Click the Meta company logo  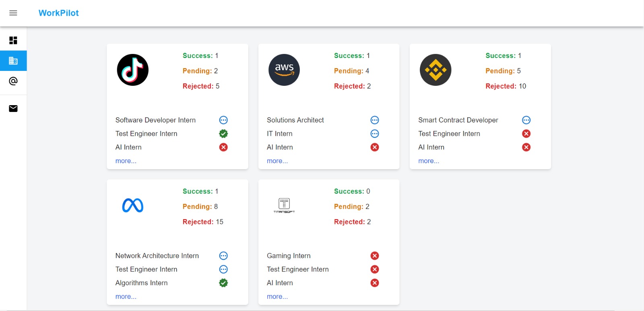click(x=133, y=205)
